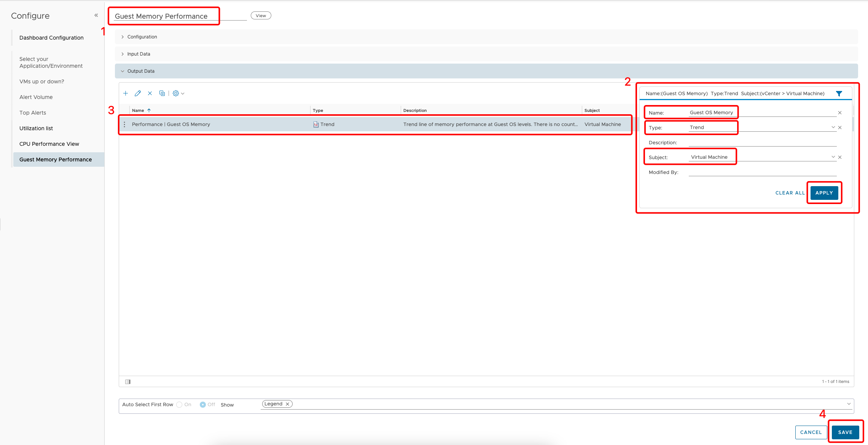Screen dimensions: 868x445
Task: Clear the Name filter with its X icon
Action: (839, 112)
